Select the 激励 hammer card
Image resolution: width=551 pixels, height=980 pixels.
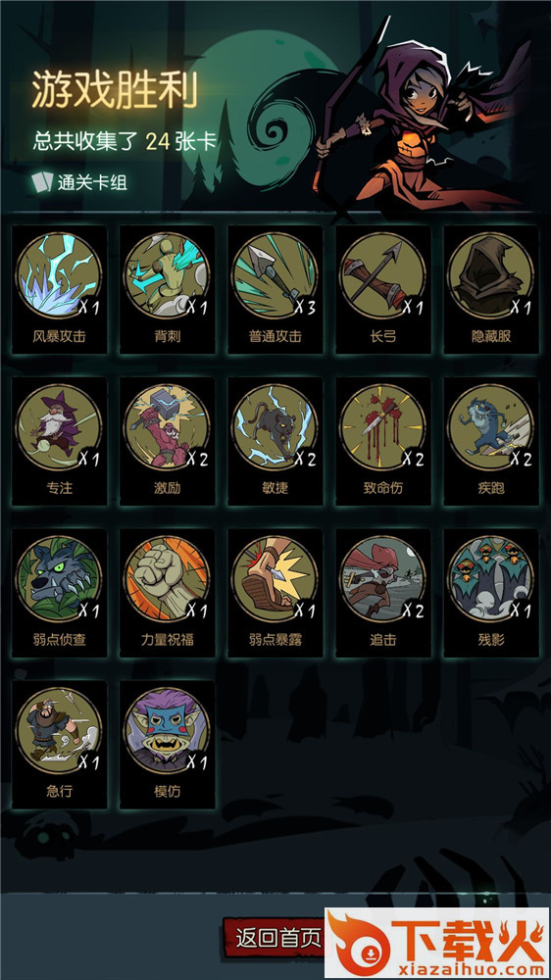click(x=167, y=441)
